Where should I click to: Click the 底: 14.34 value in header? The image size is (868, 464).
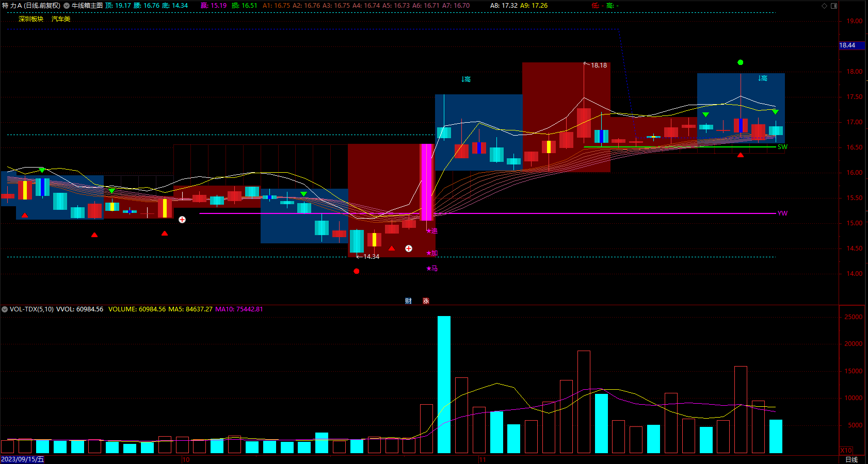pyautogui.click(x=175, y=6)
